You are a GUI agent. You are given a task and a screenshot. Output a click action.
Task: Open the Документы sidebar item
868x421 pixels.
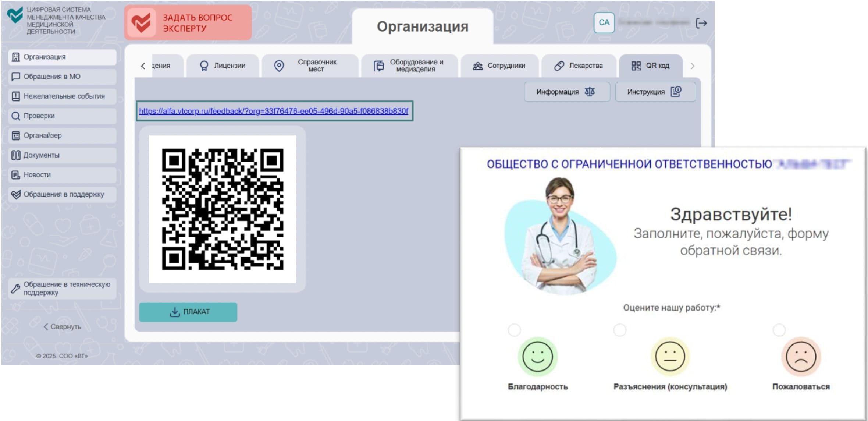pos(62,155)
